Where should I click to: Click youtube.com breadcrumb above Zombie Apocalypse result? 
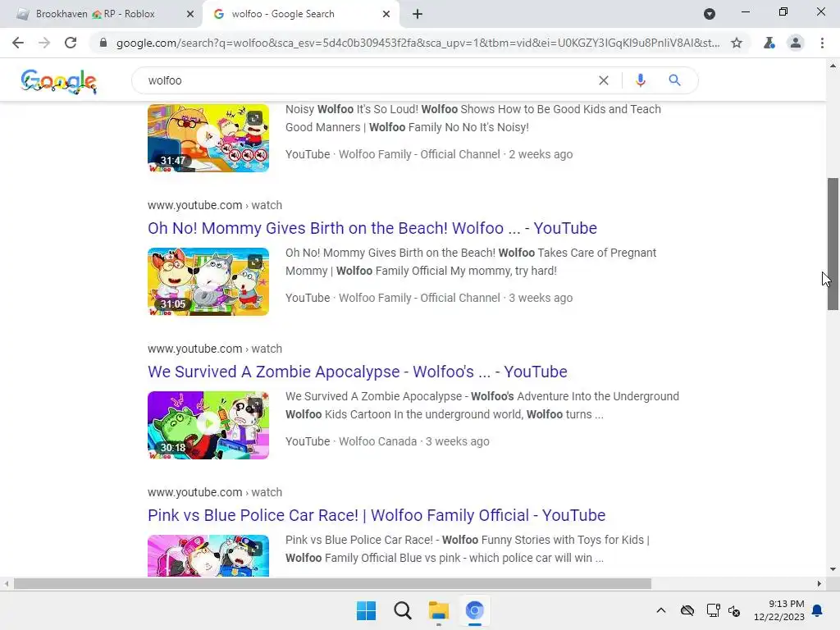215,349
